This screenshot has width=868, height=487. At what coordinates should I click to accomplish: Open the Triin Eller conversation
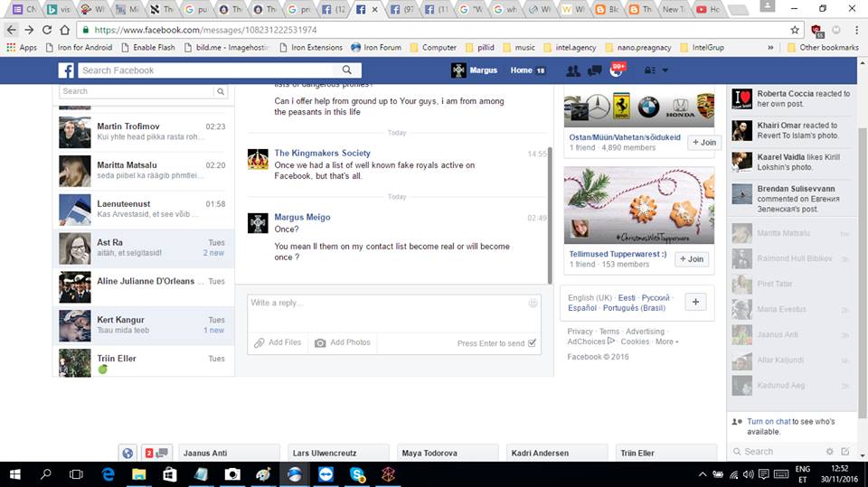click(143, 362)
